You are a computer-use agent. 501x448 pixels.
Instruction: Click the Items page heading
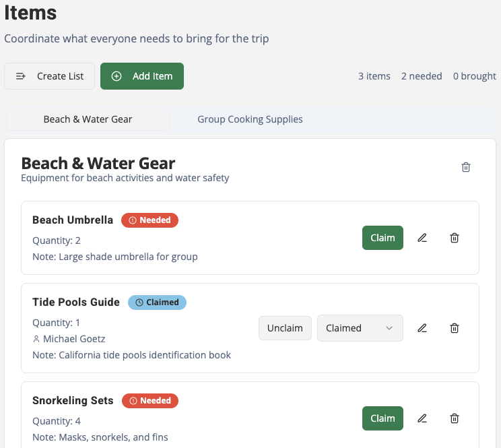(x=30, y=13)
